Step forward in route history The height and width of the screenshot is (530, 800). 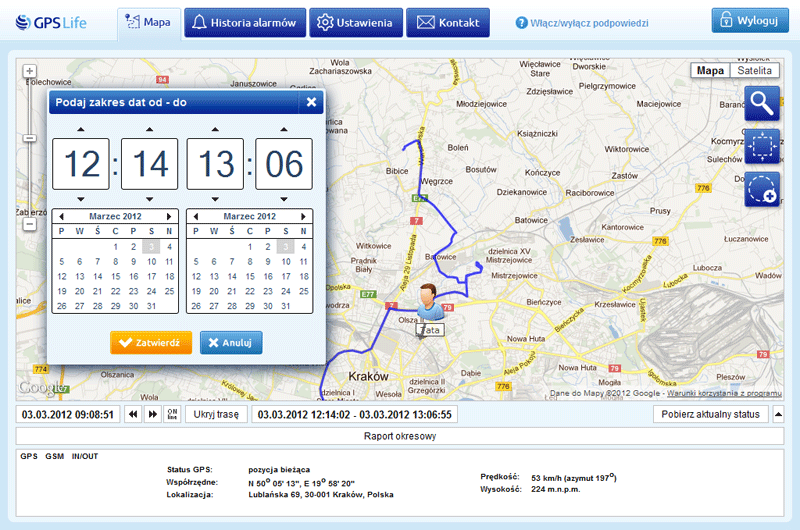pyautogui.click(x=153, y=414)
